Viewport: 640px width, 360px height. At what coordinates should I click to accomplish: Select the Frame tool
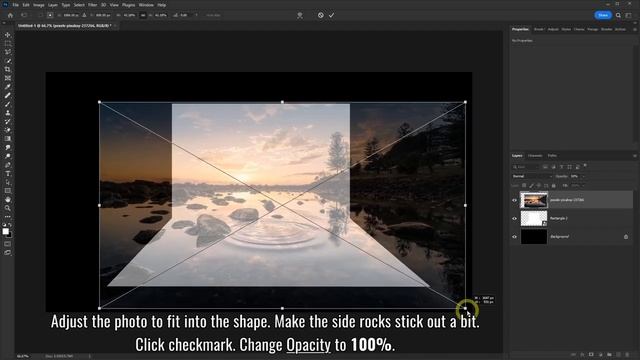pyautogui.click(x=7, y=78)
